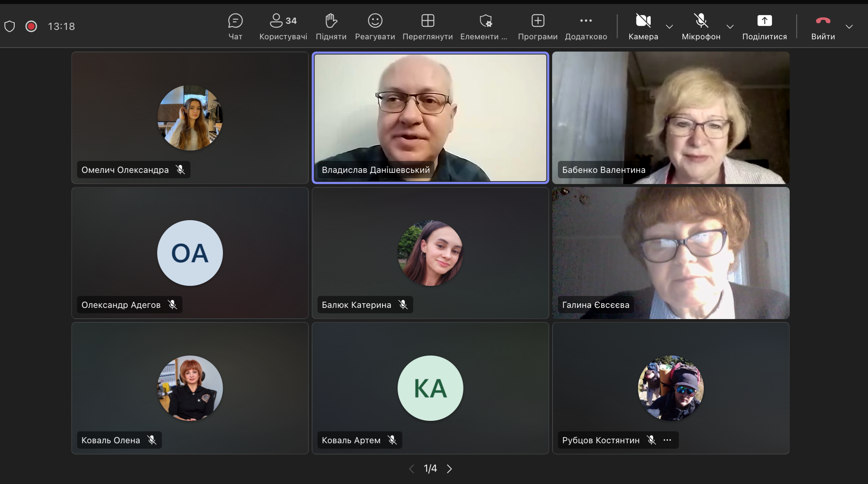The width and height of the screenshot is (868, 484).
Task: Click the red recording indicator
Action: [31, 26]
